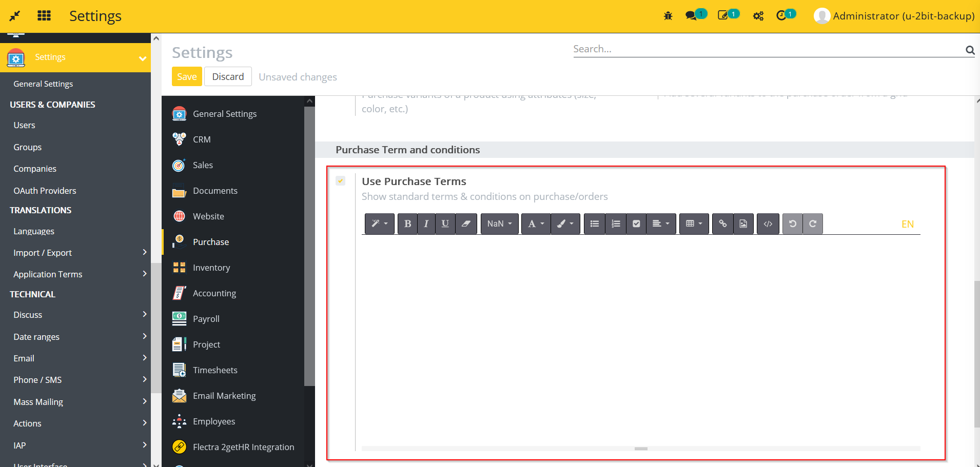Image resolution: width=980 pixels, height=467 pixels.
Task: Click the Remove Format eraser icon
Action: [x=466, y=224]
